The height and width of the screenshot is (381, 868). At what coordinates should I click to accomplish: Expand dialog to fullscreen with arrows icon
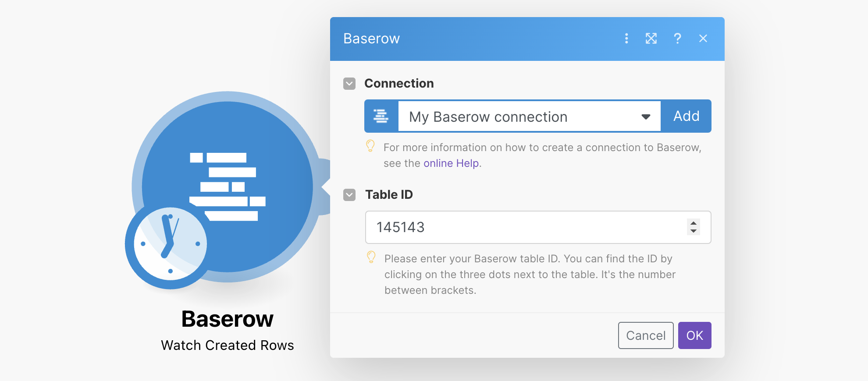(x=651, y=39)
